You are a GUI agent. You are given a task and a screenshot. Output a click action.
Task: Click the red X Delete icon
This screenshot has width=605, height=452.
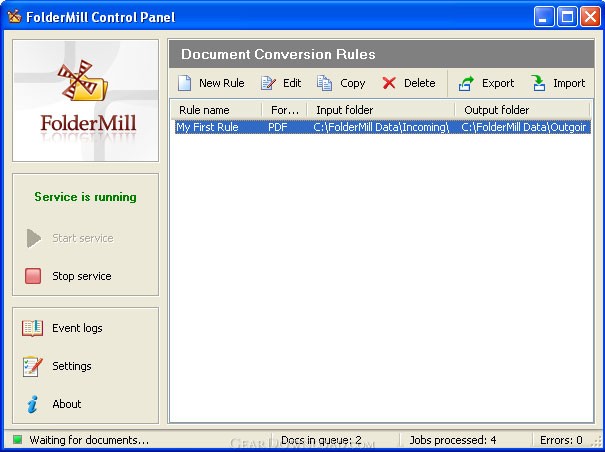(x=389, y=83)
